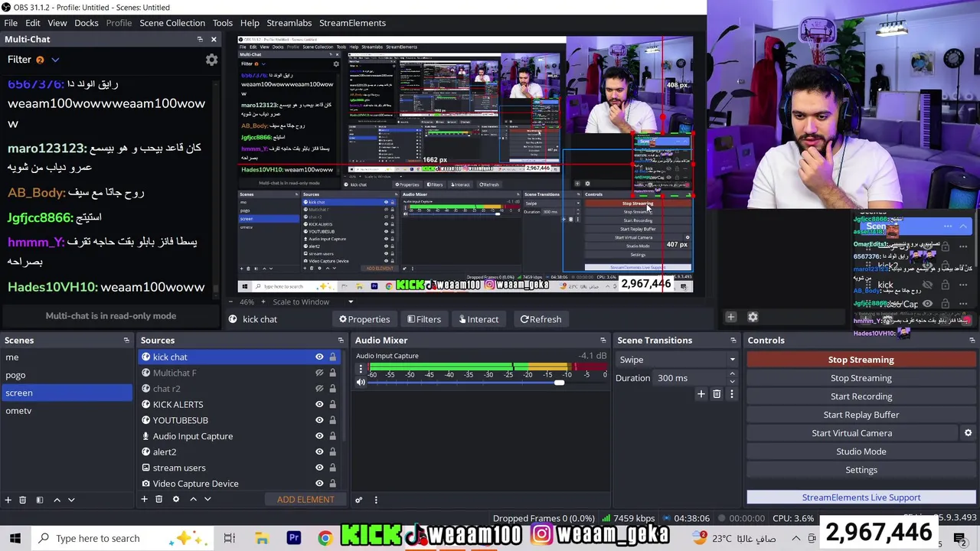Open the Streamlabs menu

tap(289, 23)
